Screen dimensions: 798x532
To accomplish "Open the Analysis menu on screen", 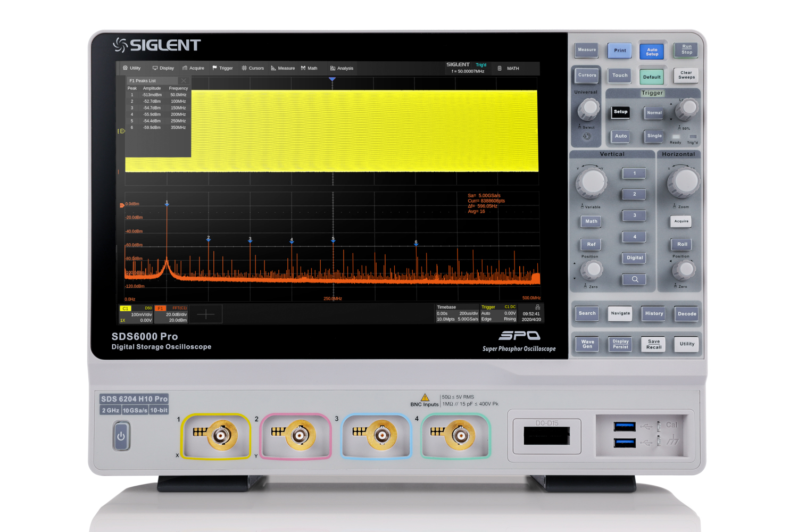I will tap(342, 68).
